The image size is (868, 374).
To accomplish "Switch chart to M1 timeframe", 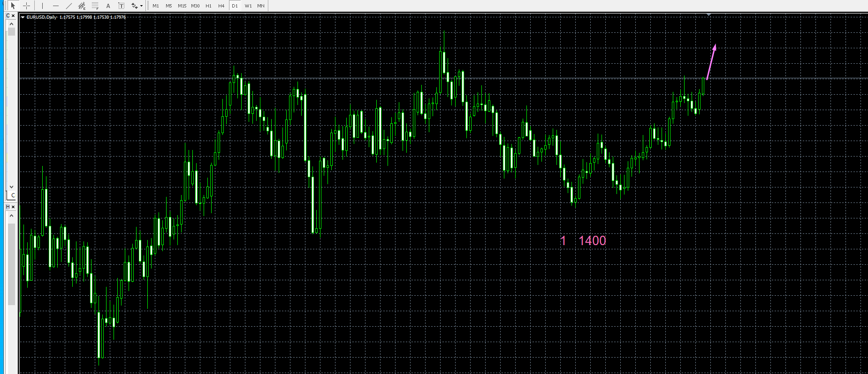I will (x=156, y=6).
